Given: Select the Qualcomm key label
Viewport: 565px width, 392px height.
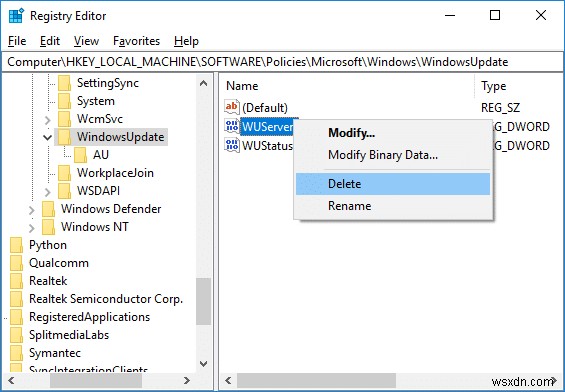Looking at the screenshot, I should 59,263.
